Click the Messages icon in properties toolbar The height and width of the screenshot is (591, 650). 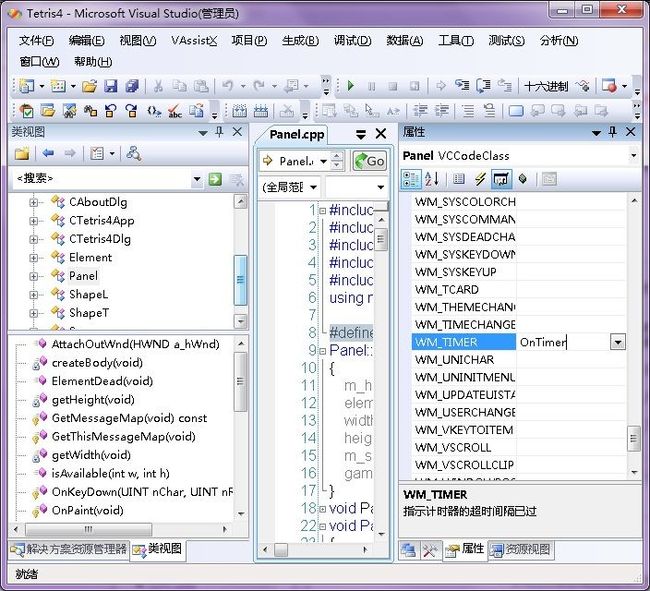click(501, 179)
